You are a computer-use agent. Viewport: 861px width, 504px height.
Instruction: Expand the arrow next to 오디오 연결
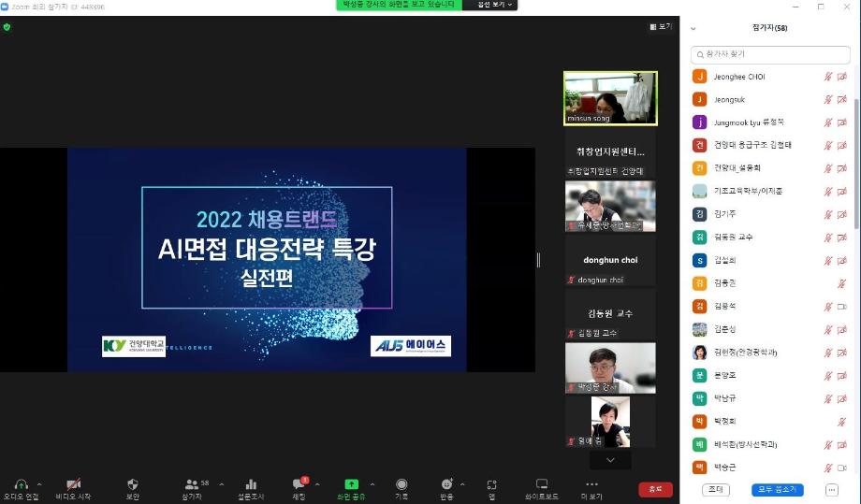point(39,484)
